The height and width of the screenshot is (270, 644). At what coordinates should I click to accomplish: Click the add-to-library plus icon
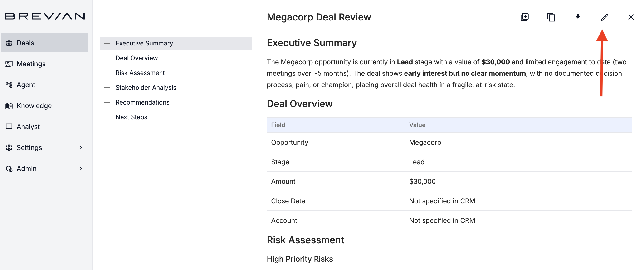(x=525, y=17)
